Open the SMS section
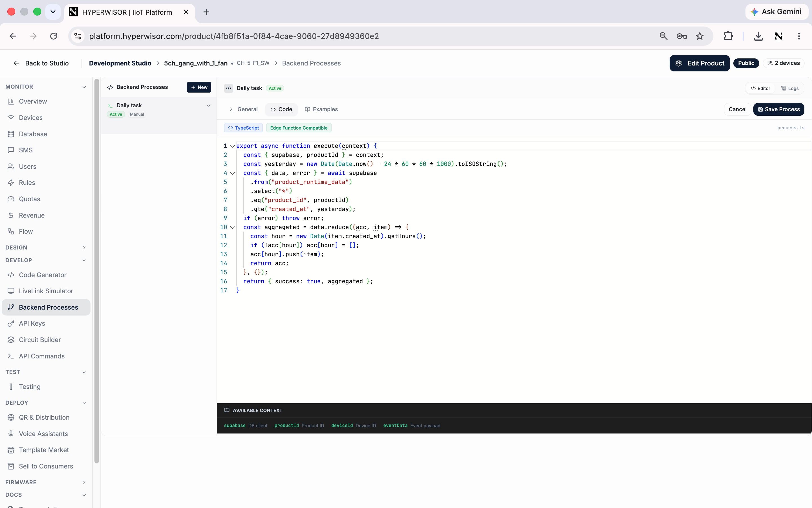Image resolution: width=812 pixels, height=508 pixels. (x=46, y=150)
